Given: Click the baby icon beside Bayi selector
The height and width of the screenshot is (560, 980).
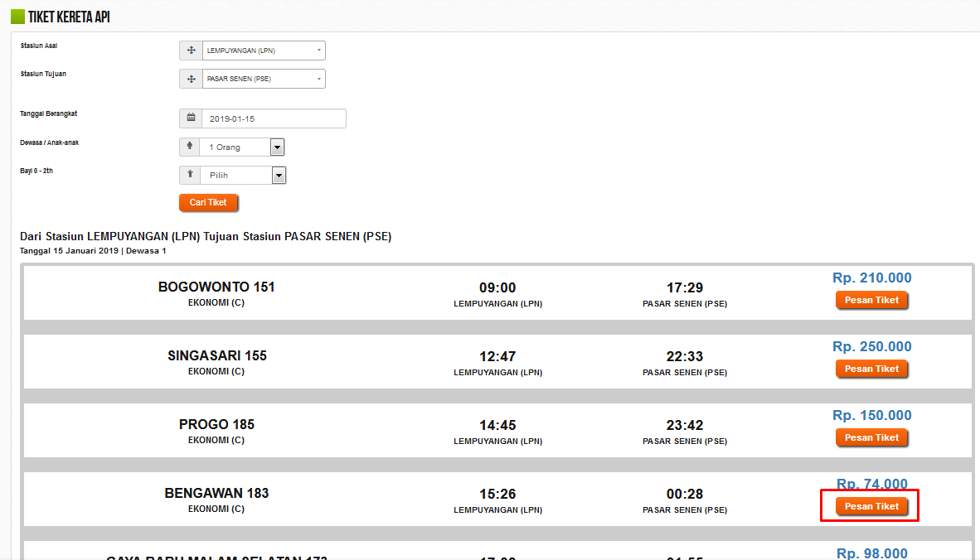Looking at the screenshot, I should (x=190, y=175).
